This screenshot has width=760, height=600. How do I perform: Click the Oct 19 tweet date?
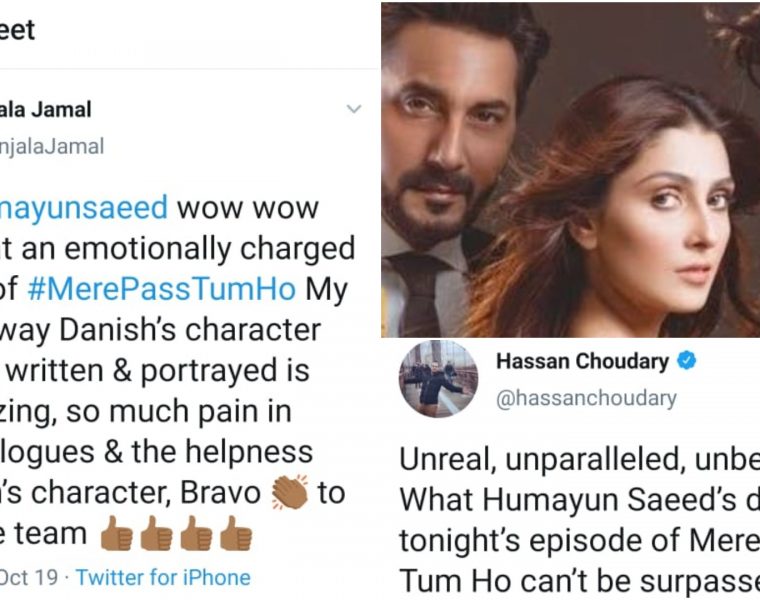tap(29, 578)
